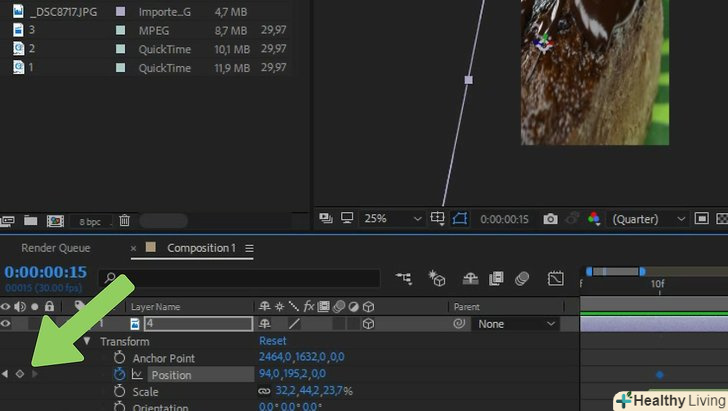Open the Composition 1 panel menu
728x411 pixels.
(x=249, y=248)
